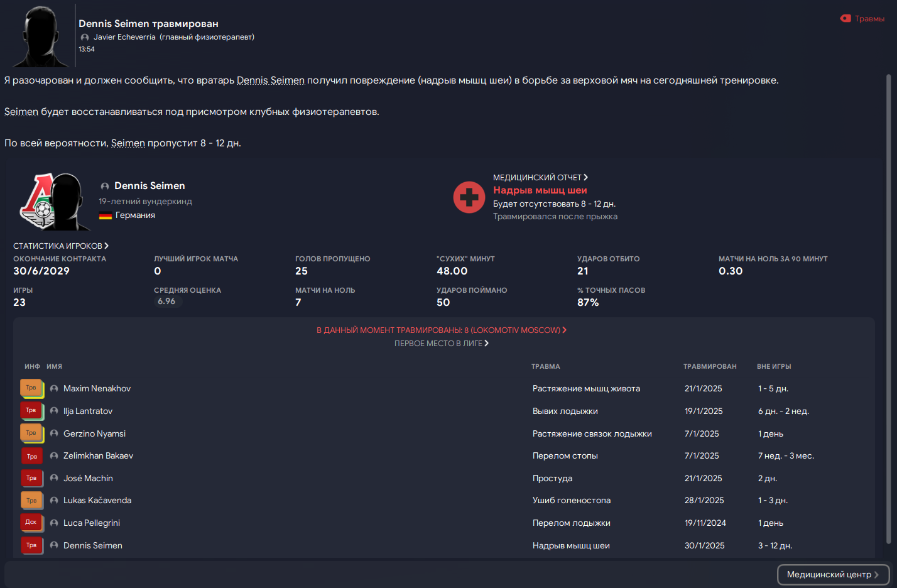The width and height of the screenshot is (897, 588).
Task: Click Luca Pellegrini's red Дск status icon
Action: [x=31, y=523]
